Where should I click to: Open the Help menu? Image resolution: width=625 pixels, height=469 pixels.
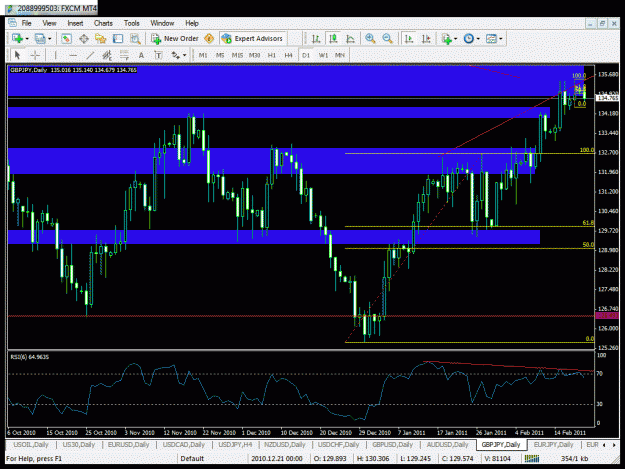tap(192, 23)
